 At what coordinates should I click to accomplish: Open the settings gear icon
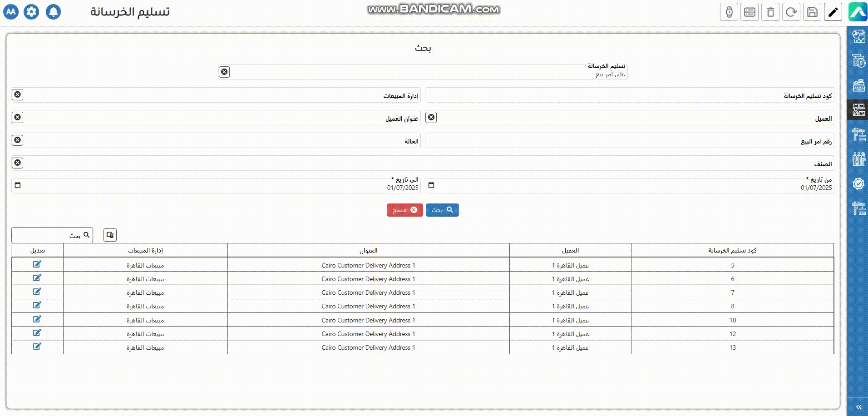tap(31, 12)
